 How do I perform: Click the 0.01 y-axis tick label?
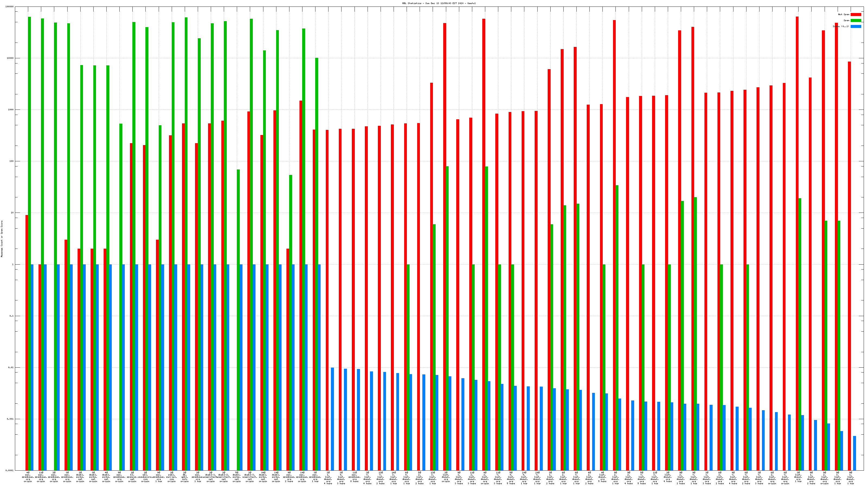point(11,367)
